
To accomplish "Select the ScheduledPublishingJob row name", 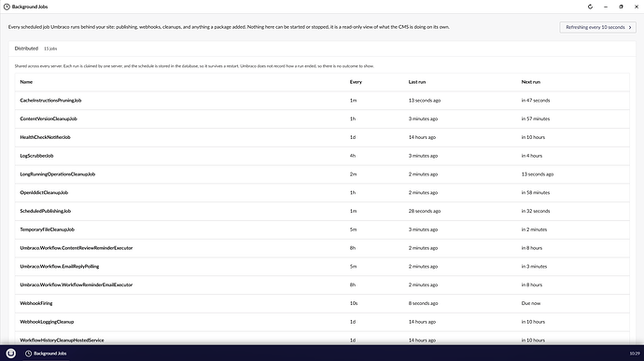I will click(45, 211).
